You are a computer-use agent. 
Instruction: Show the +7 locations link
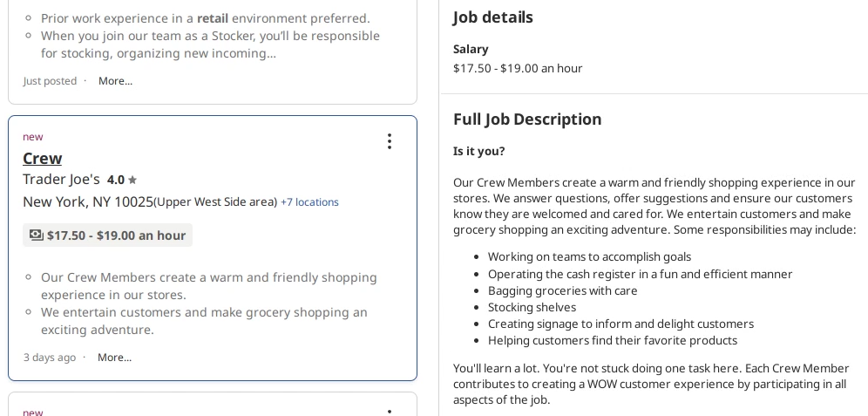[309, 202]
